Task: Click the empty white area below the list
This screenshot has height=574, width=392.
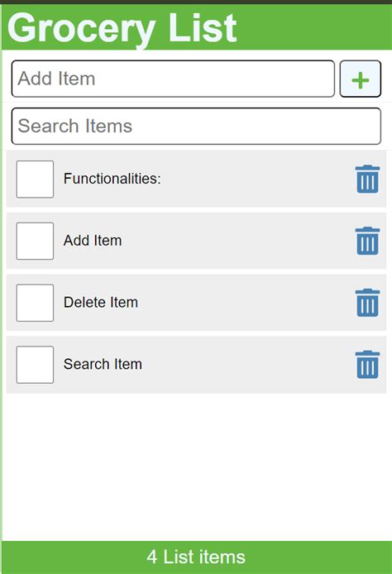Action: coord(196,466)
